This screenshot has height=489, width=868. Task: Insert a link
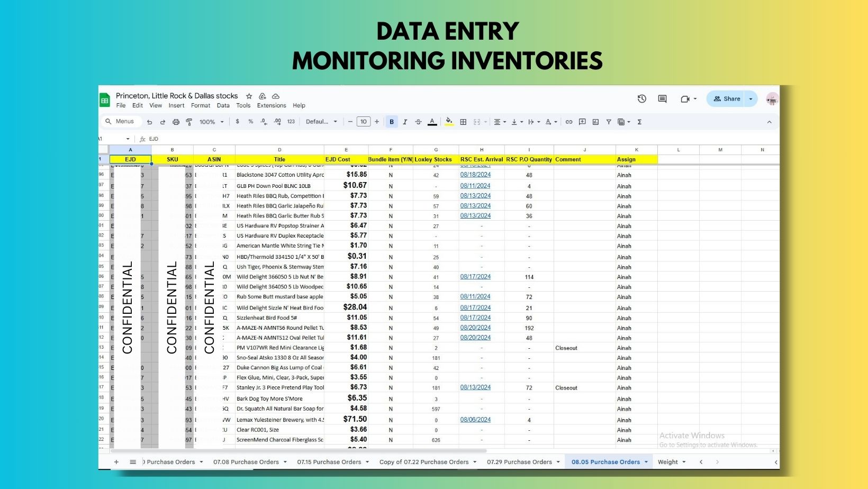(569, 122)
